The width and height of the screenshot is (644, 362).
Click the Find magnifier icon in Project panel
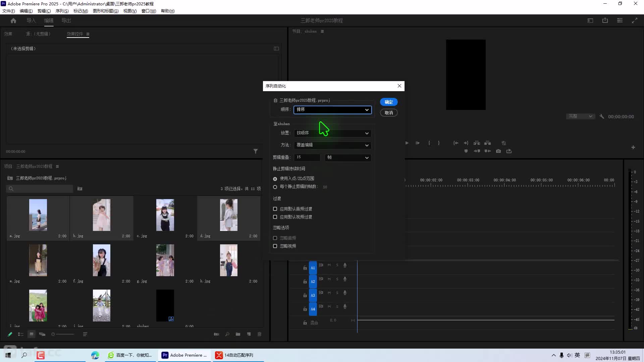pyautogui.click(x=227, y=334)
